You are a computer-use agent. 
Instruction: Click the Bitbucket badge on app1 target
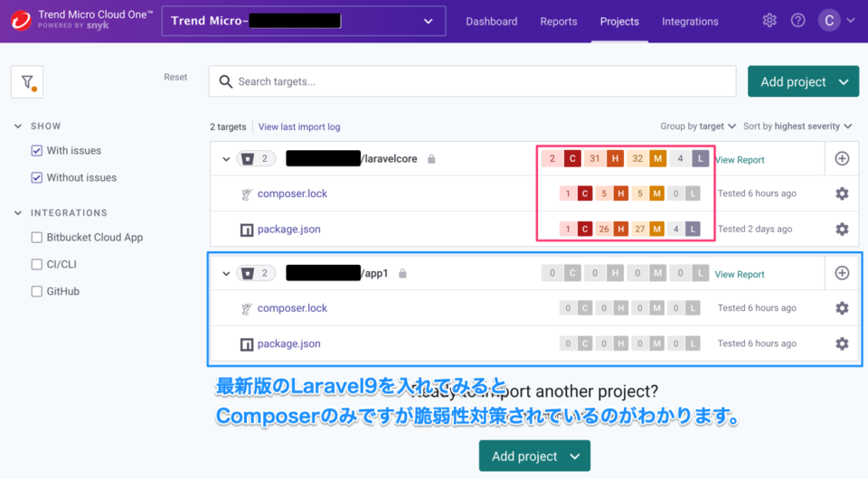[256, 273]
